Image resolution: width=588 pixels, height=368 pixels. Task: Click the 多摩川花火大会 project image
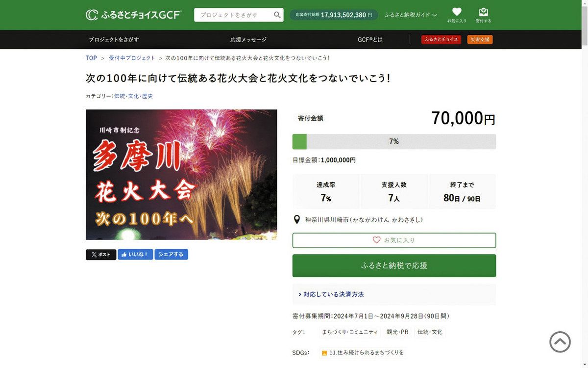pyautogui.click(x=181, y=175)
